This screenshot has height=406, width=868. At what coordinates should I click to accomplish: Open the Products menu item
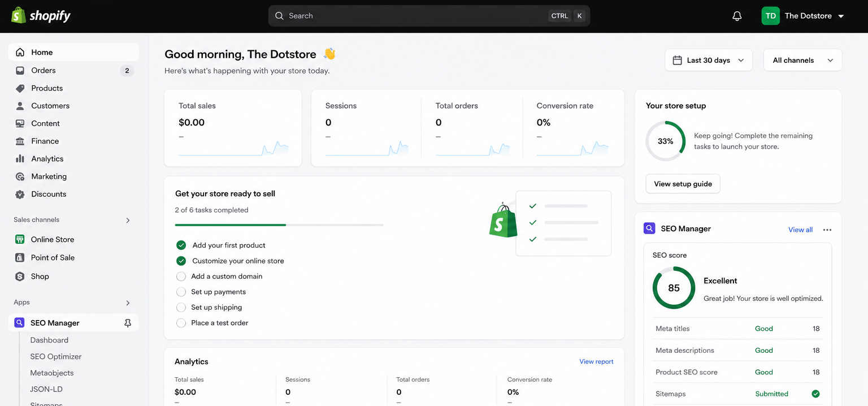click(73, 88)
